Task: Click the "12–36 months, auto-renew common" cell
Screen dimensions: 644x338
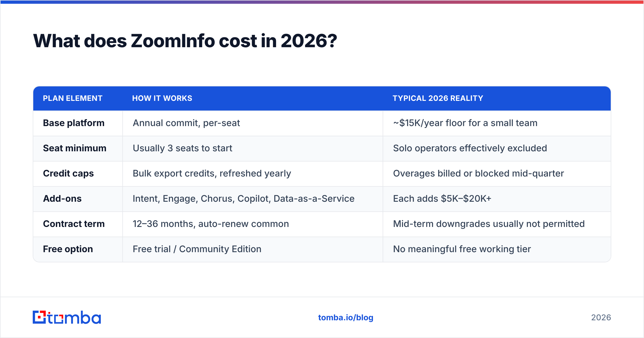Action: tap(253, 224)
